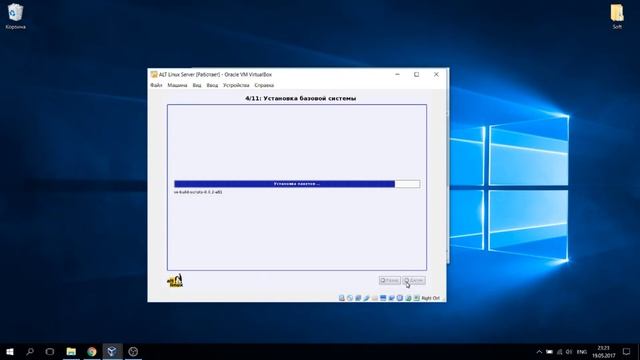Click the ALT Linux logo in the installer
The width and height of the screenshot is (640, 360).
point(175,281)
